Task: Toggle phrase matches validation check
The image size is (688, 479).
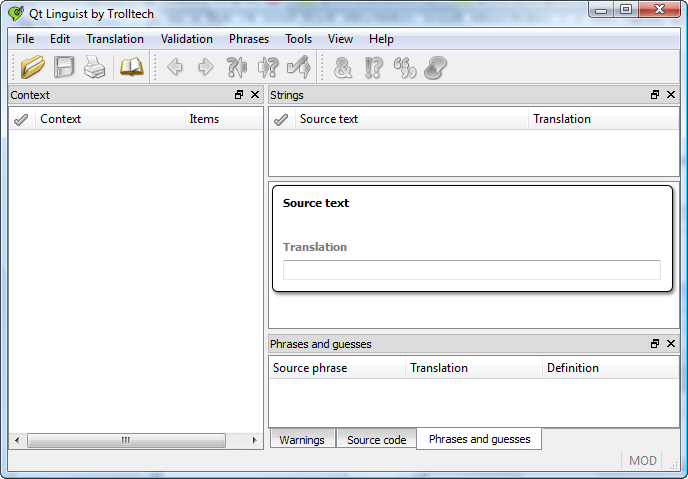Action: [x=404, y=68]
